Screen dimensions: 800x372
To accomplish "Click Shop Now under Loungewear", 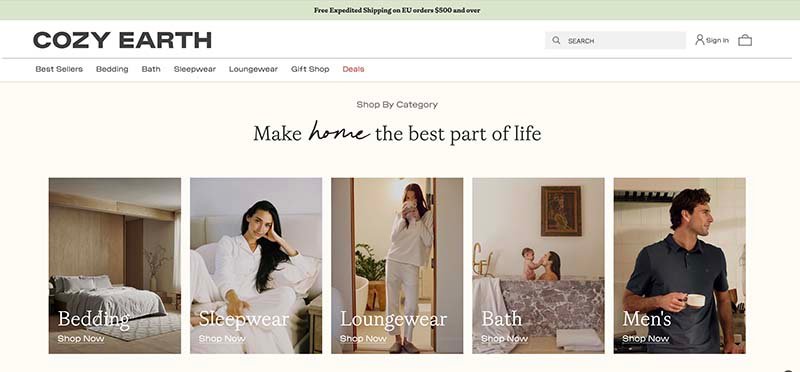I will [363, 338].
